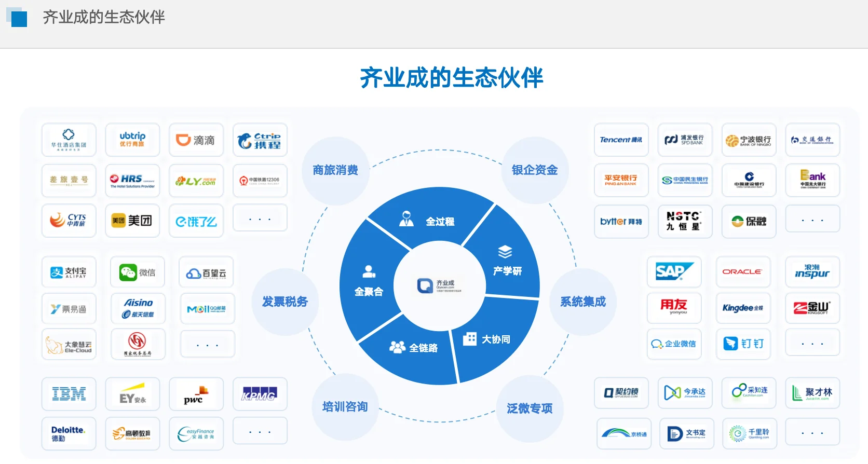This screenshot has height=464, width=868.
Task: Click the 平安银行 logo card
Action: (x=621, y=180)
